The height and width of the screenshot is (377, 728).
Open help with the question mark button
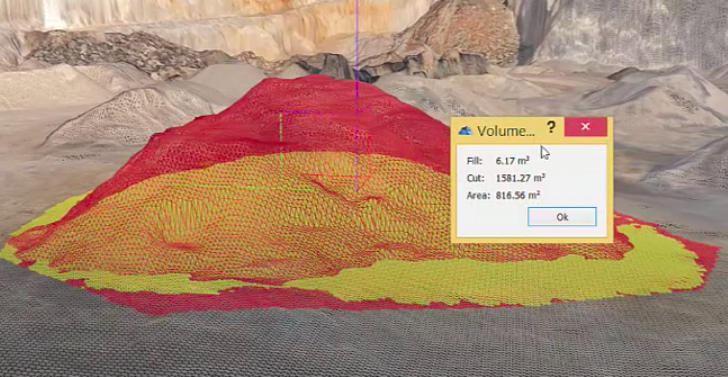coord(551,127)
